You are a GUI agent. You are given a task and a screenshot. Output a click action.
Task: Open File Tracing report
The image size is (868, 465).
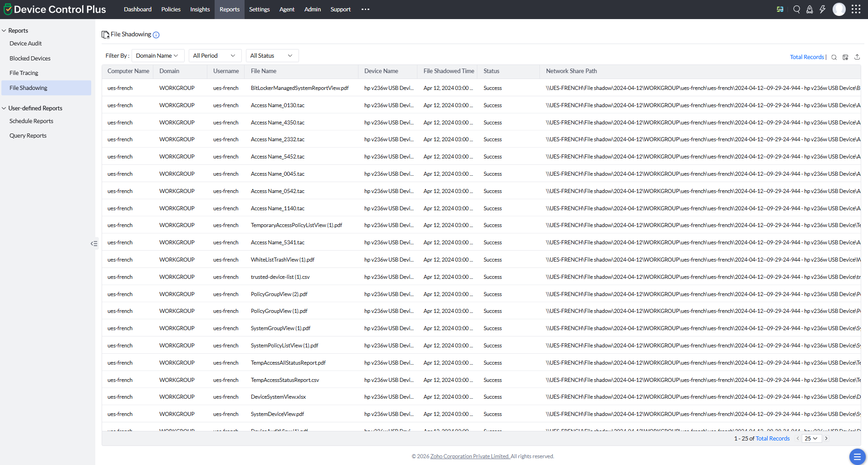pyautogui.click(x=24, y=73)
